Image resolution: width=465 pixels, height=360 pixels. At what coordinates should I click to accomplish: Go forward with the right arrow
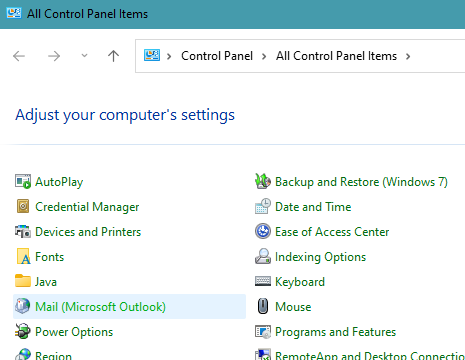click(x=54, y=56)
